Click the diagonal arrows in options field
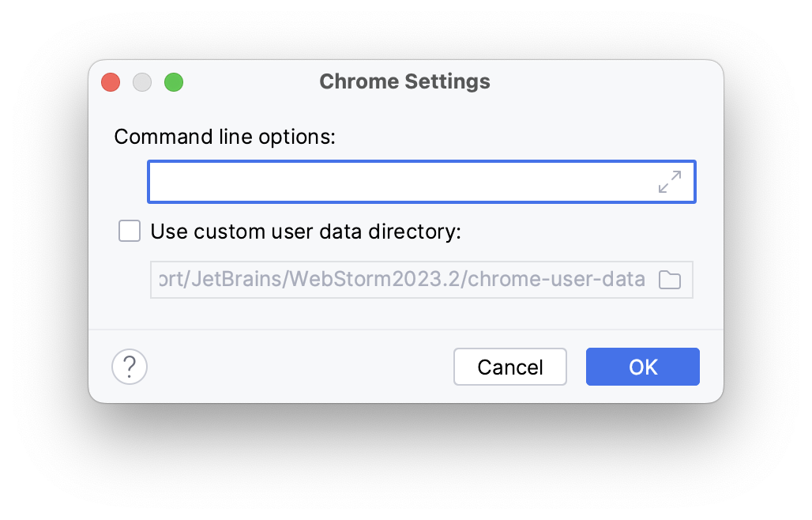The image size is (812, 520). tap(670, 182)
